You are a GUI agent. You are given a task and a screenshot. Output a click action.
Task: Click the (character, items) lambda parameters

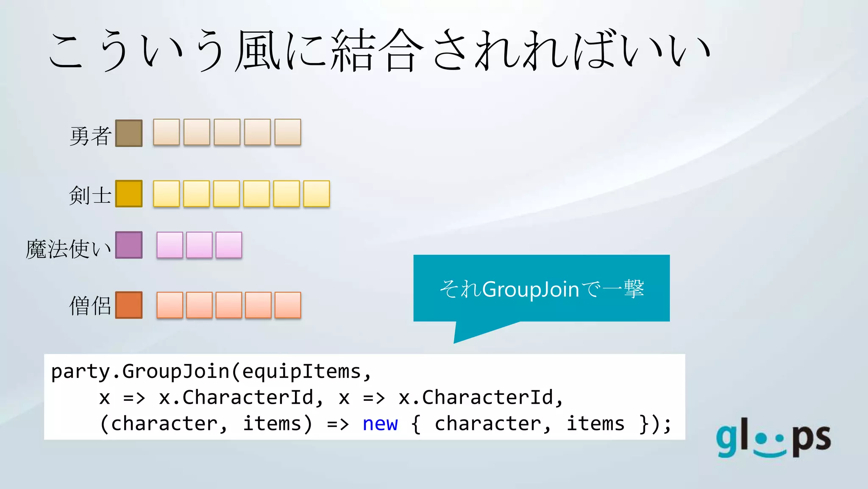(x=206, y=424)
